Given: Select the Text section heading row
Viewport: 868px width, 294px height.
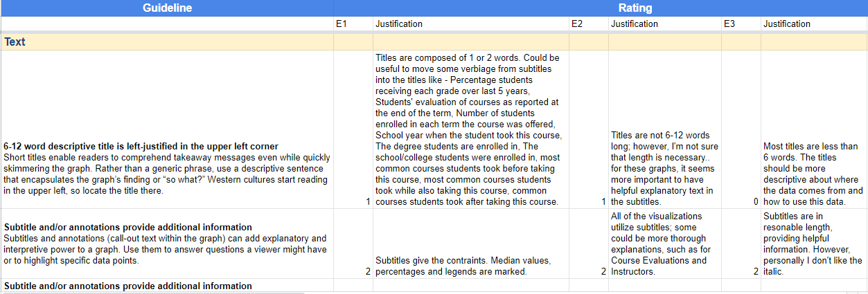Looking at the screenshot, I should click(167, 42).
